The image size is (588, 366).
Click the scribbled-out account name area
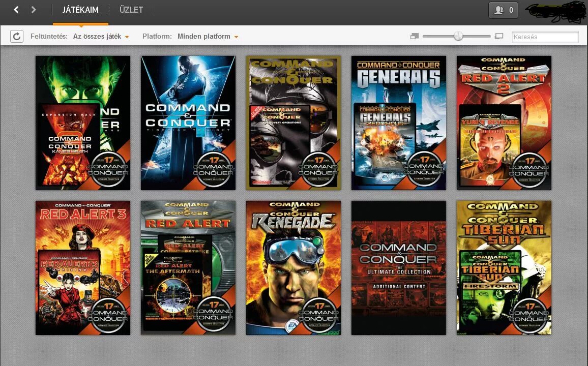pyautogui.click(x=556, y=11)
